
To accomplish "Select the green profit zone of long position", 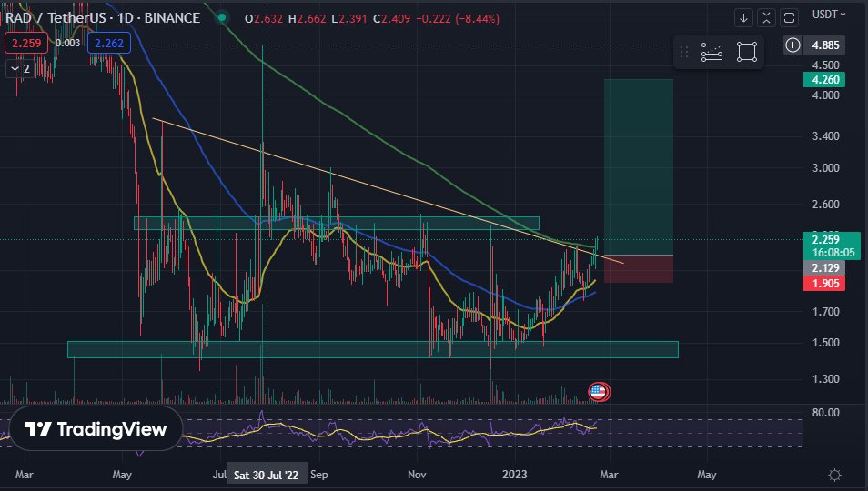I will click(x=639, y=167).
